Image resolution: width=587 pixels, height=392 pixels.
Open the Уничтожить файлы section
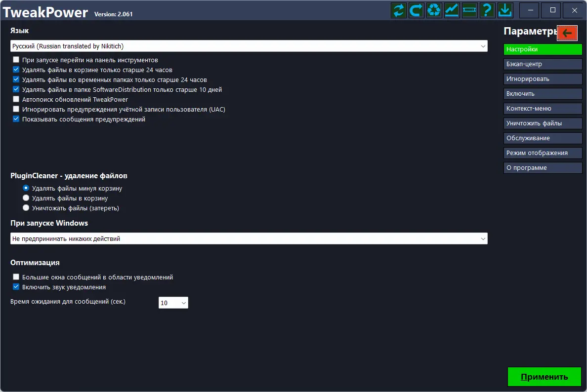pos(543,123)
